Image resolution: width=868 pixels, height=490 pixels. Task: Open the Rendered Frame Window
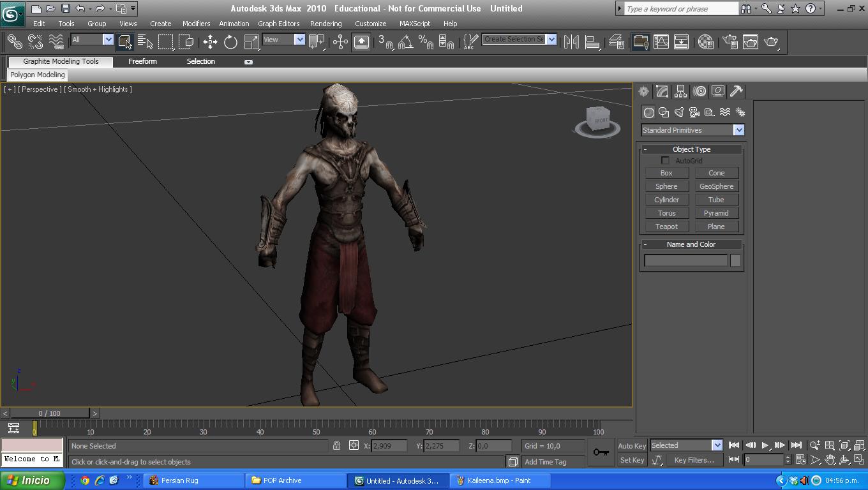point(751,42)
